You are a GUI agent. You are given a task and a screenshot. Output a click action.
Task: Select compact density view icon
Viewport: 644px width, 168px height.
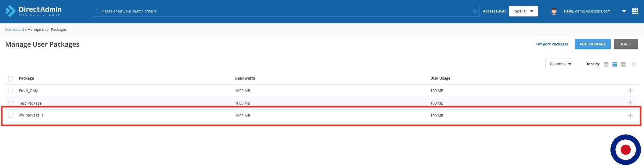point(606,64)
